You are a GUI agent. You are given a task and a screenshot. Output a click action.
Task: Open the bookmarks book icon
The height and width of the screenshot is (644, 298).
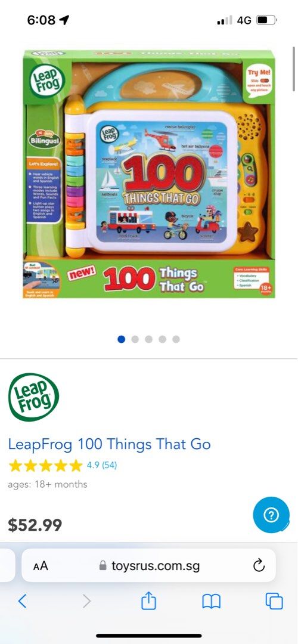(212, 602)
